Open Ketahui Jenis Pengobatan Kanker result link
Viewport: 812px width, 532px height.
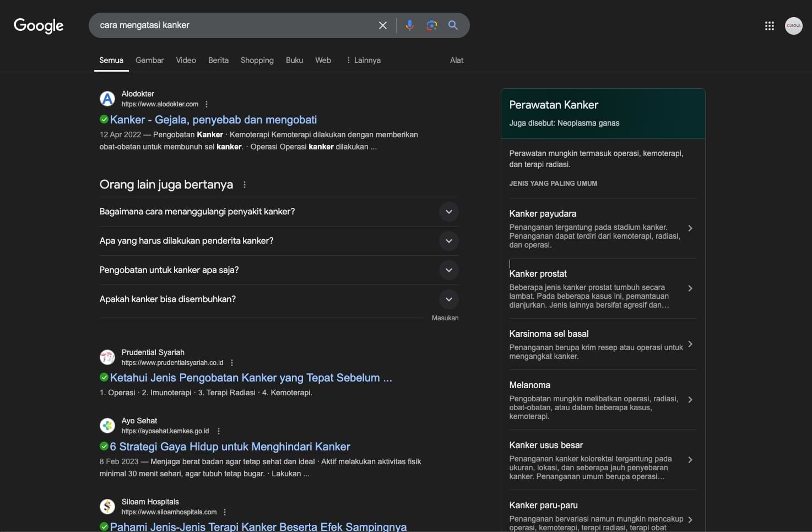pyautogui.click(x=251, y=378)
